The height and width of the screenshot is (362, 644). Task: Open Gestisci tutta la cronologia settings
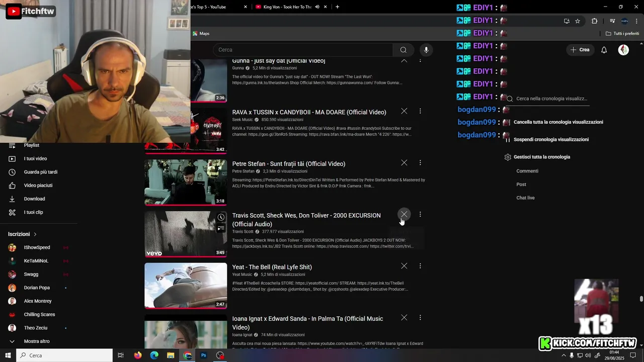point(537,157)
